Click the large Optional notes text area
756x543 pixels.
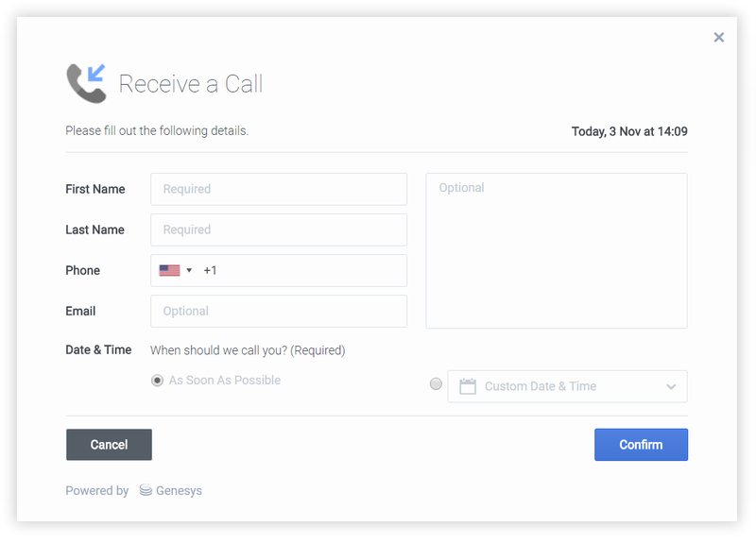(x=557, y=251)
